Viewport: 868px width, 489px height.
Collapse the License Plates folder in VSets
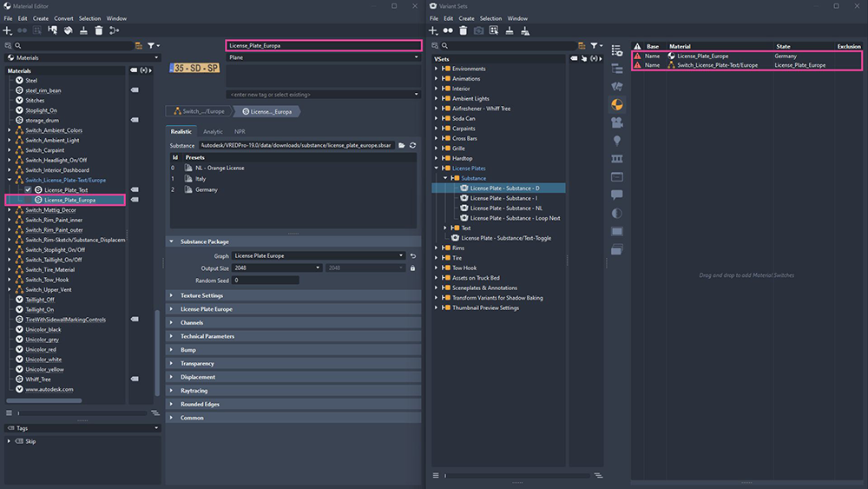click(x=437, y=168)
